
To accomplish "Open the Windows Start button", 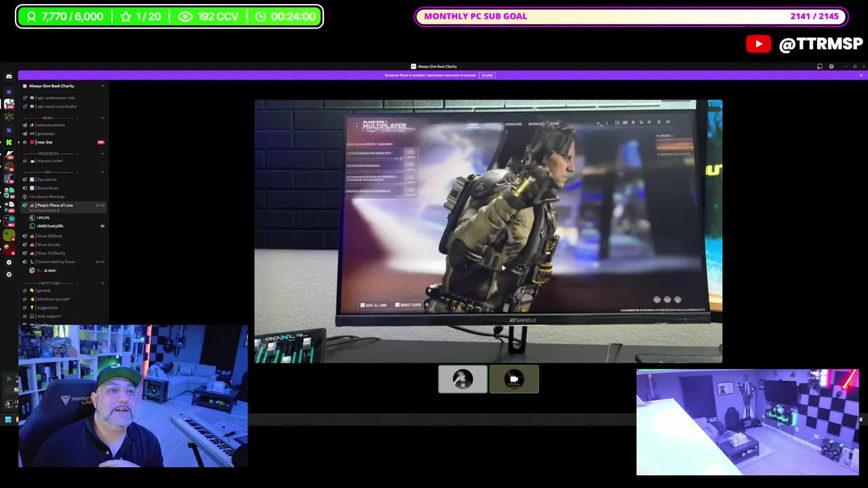I will [x=8, y=420].
